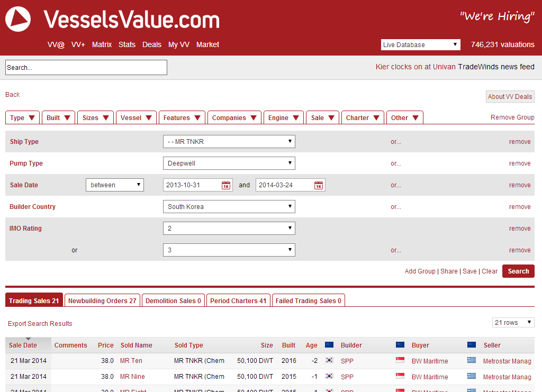Expand the Engine filter menu
542x392 pixels.
point(284,118)
